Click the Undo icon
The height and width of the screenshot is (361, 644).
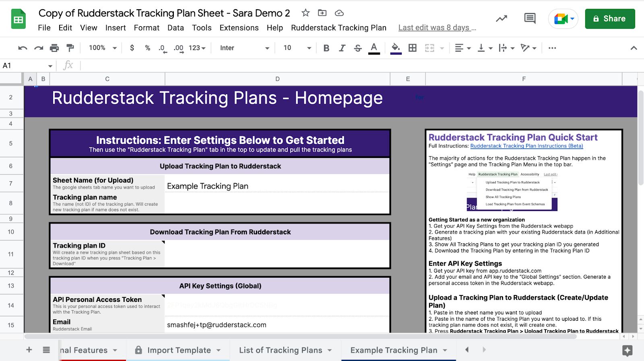tap(23, 48)
